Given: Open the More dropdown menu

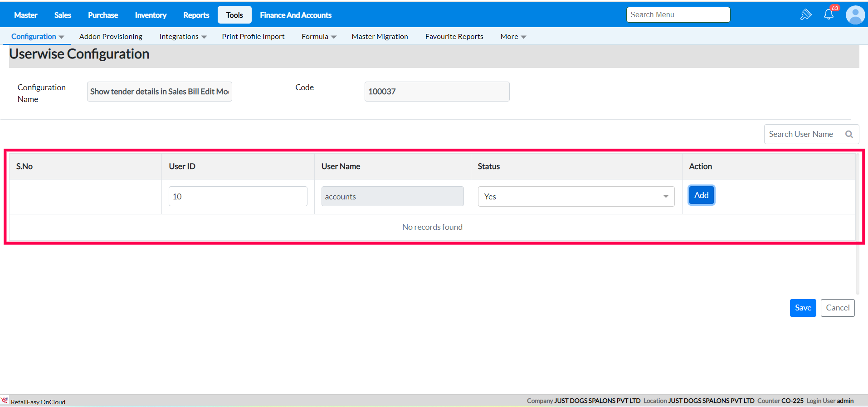Looking at the screenshot, I should (513, 36).
